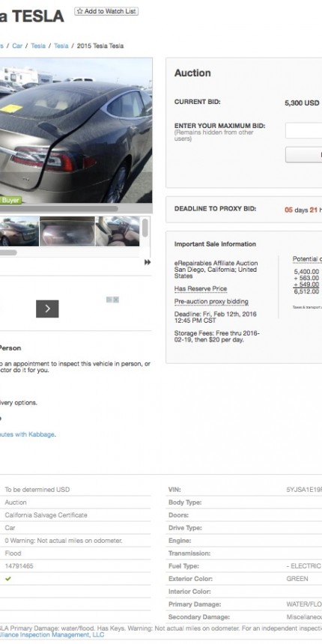This screenshot has height=644, width=322.
Task: Click the next arrow in the ad banner
Action: (47, 309)
